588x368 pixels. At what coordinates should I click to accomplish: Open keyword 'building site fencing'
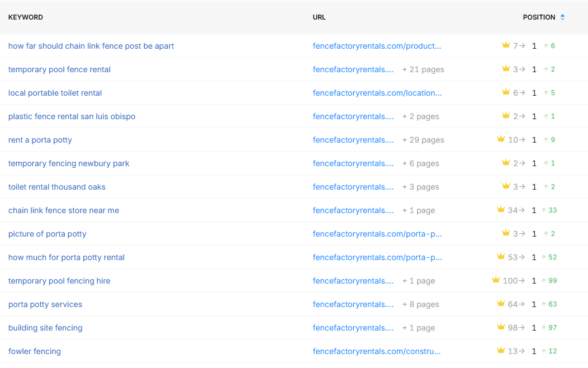coord(45,328)
